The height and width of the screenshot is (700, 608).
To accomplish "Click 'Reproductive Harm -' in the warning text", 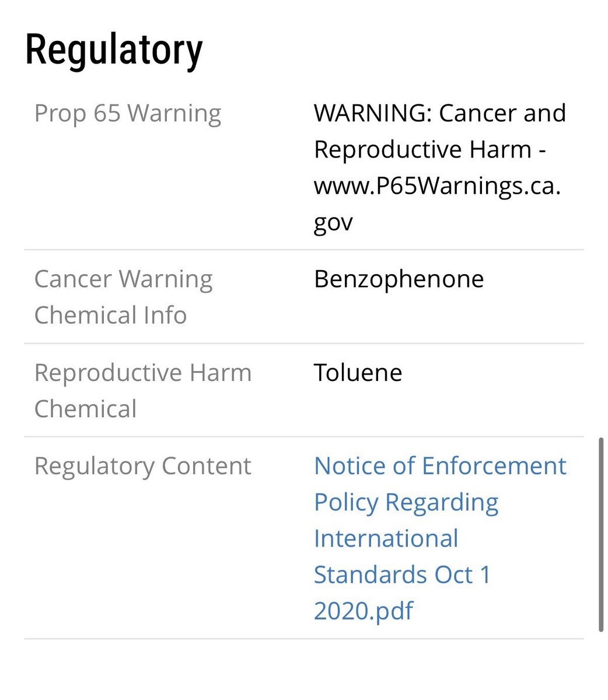I will click(x=429, y=149).
